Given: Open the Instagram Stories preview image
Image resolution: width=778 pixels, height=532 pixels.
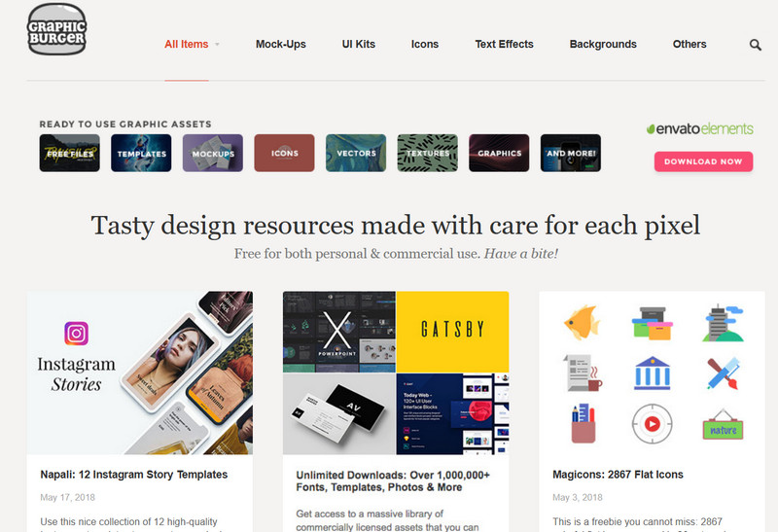Looking at the screenshot, I should coord(140,372).
